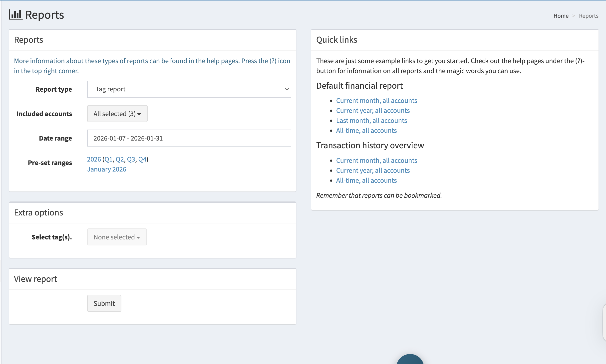606x364 pixels.
Task: Open the 'None selected' tag picker
Action: (117, 237)
